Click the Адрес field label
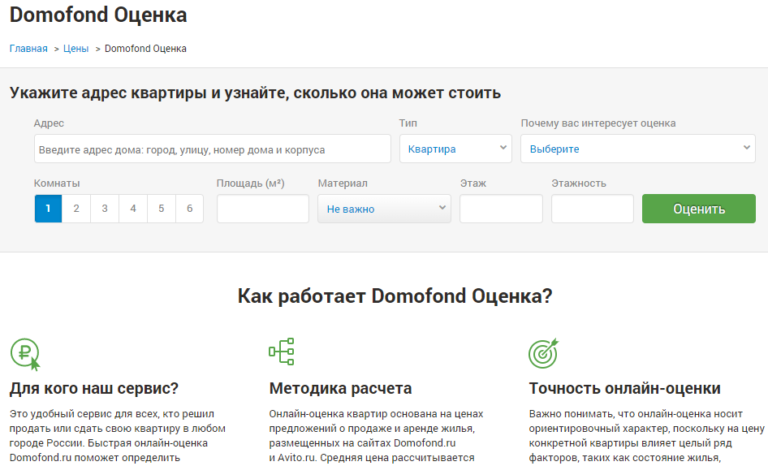The height and width of the screenshot is (466, 768). 49,123
